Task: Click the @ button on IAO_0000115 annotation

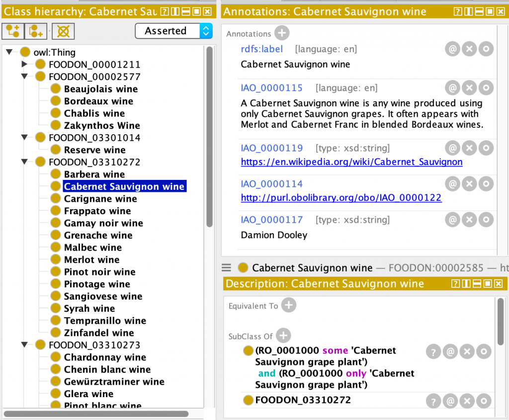Action: pos(452,87)
